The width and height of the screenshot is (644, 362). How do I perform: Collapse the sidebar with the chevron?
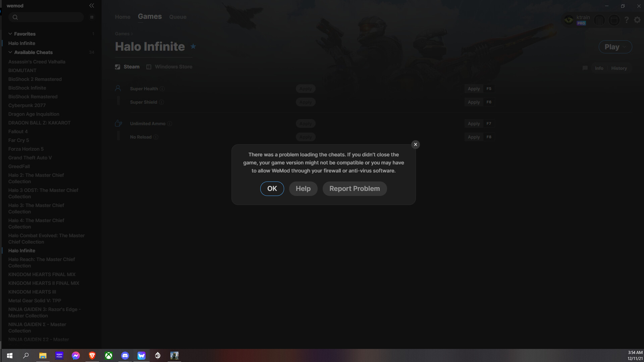(92, 5)
